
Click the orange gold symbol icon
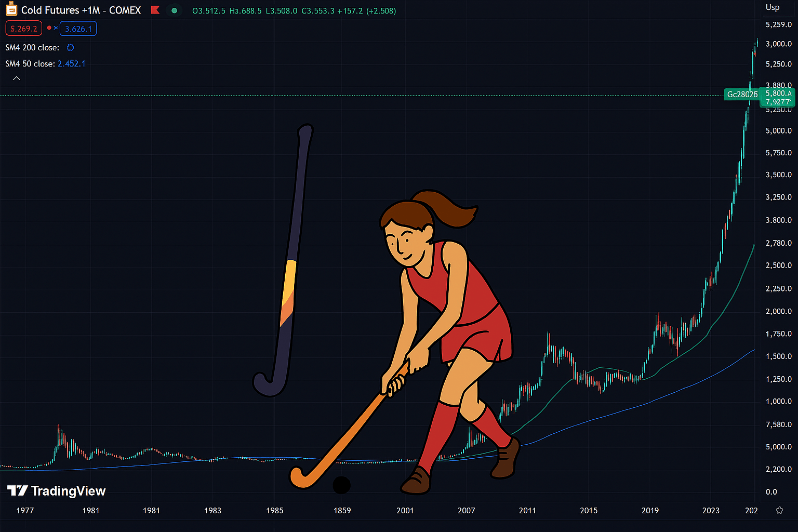11,9
